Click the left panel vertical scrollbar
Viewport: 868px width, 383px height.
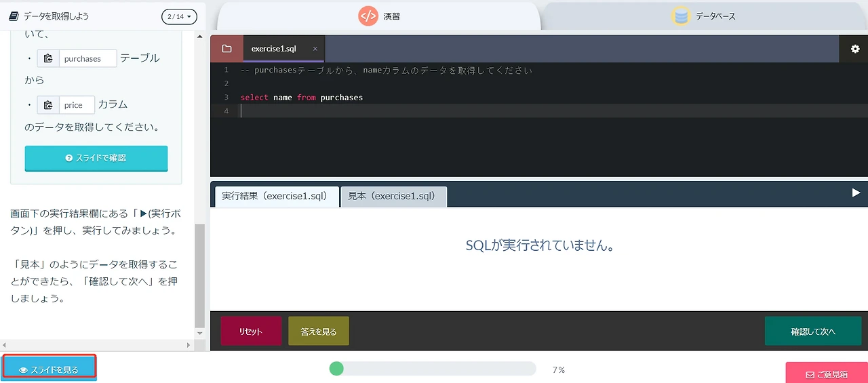point(199,275)
